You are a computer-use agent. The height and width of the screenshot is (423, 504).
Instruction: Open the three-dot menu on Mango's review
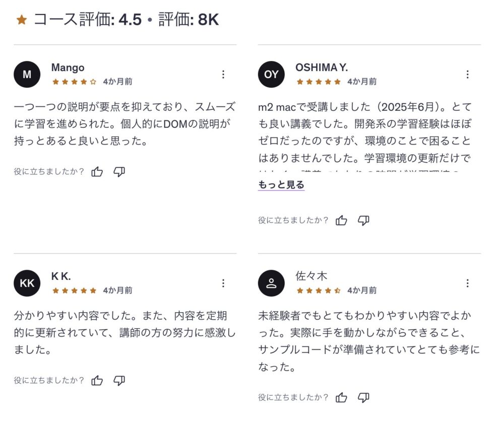click(x=223, y=75)
